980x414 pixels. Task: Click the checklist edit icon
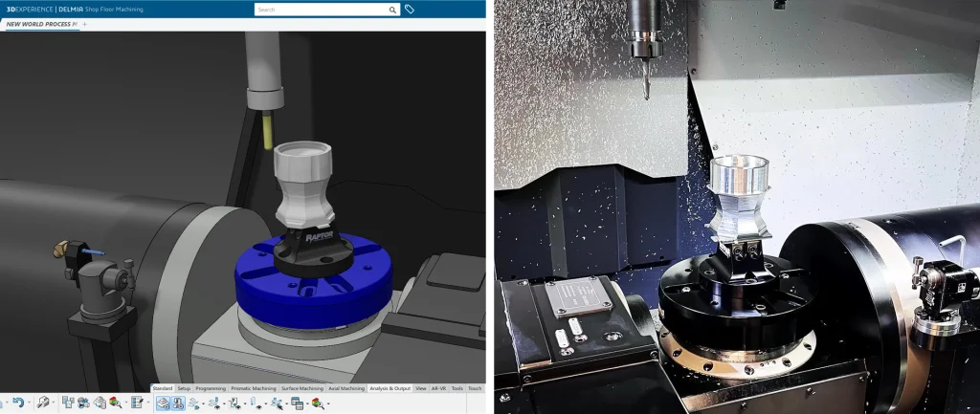(x=138, y=403)
